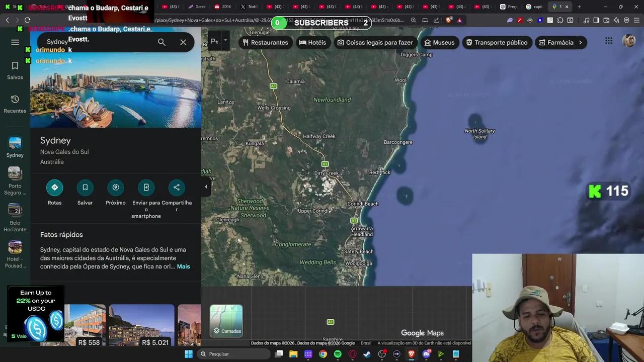
Task: Click the music note playlist icon
Action: click(587, 20)
